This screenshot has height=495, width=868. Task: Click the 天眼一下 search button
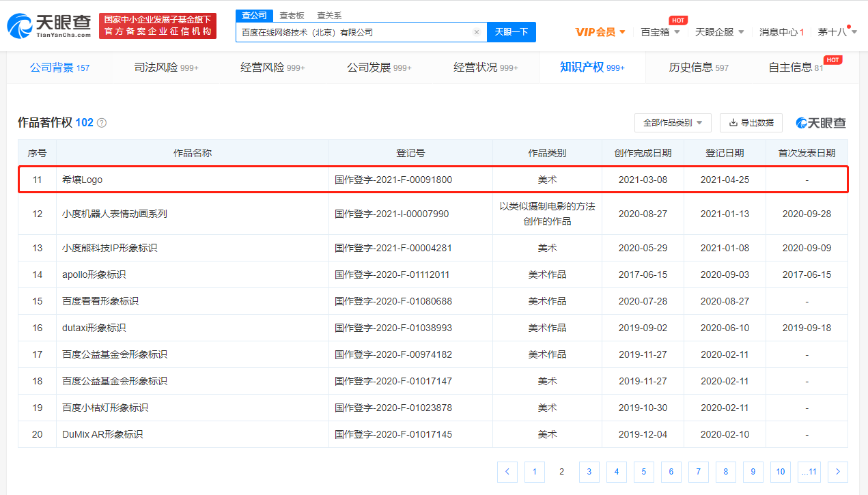point(512,32)
